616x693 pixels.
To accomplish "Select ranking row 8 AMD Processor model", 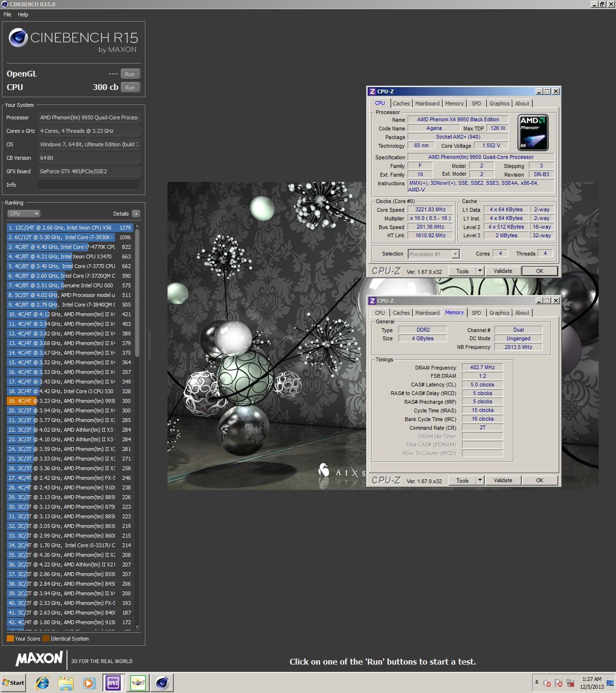I will coord(70,295).
